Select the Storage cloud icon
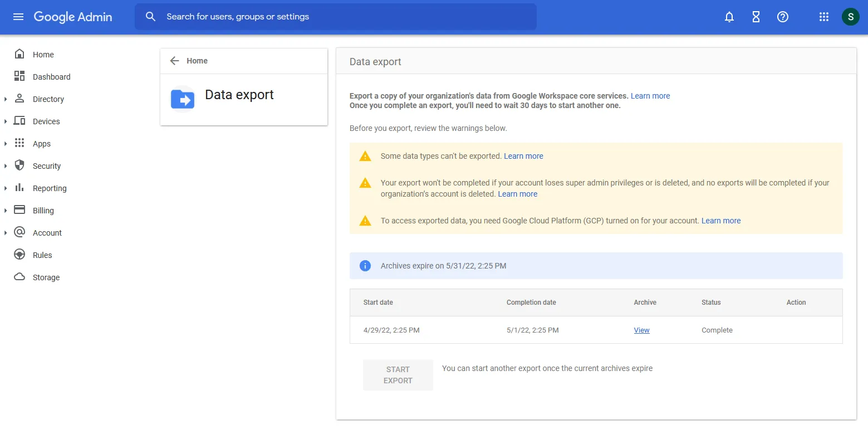868x439 pixels. [x=19, y=277]
